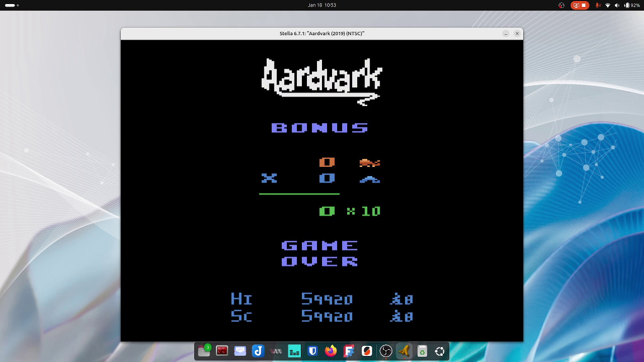Click the green x 10 multiplier text
644x362 pixels.
[x=364, y=212]
